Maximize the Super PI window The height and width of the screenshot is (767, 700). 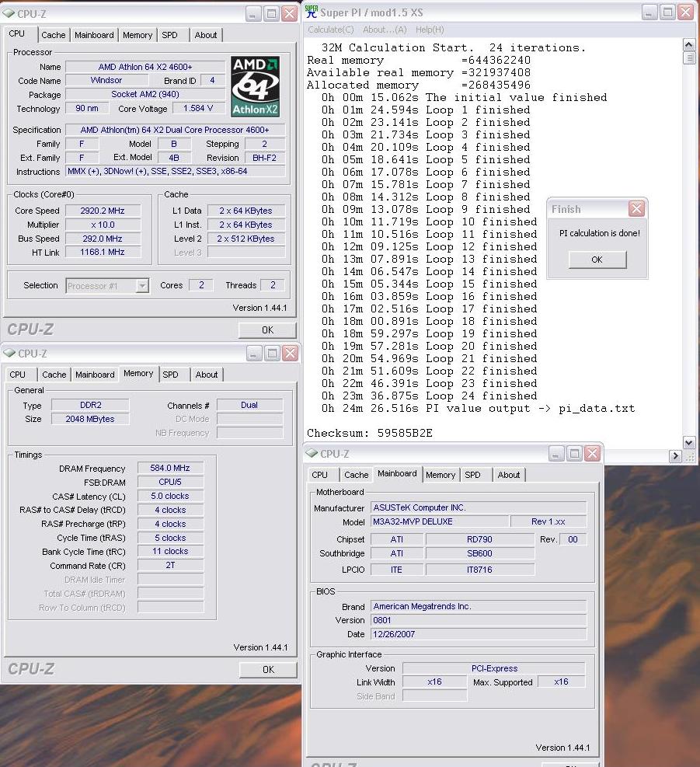(667, 12)
